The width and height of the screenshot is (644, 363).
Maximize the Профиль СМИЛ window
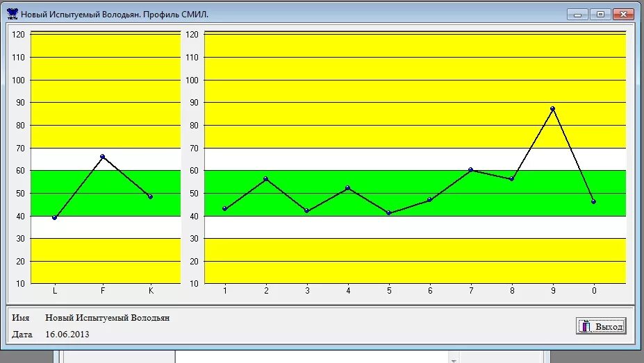tap(600, 15)
